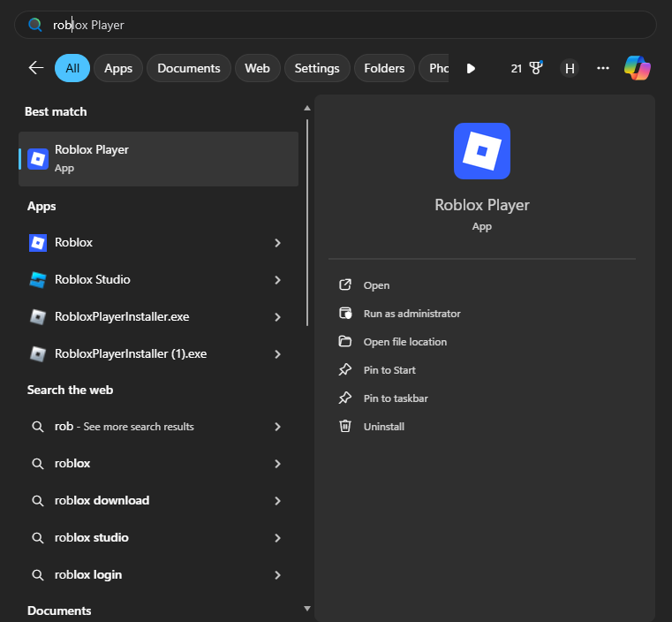Expand the 'roblox download' web suggestion arrow
Screen dimensions: 672x622
coord(277,501)
